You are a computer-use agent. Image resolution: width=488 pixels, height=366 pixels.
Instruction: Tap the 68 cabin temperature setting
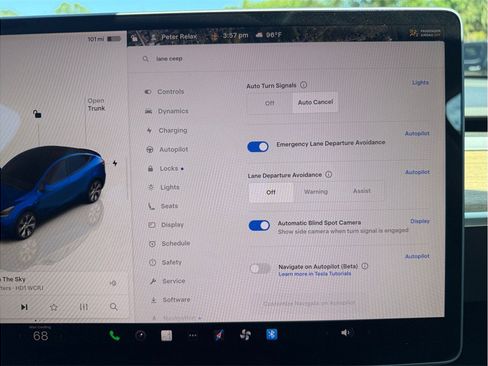coord(40,336)
